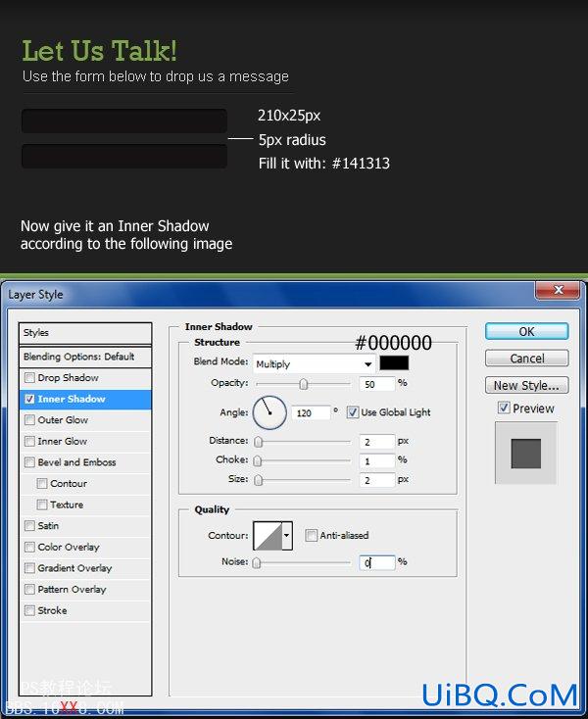588x719 pixels.
Task: Enable the Bevel and Emboss checkbox
Action: tap(29, 462)
